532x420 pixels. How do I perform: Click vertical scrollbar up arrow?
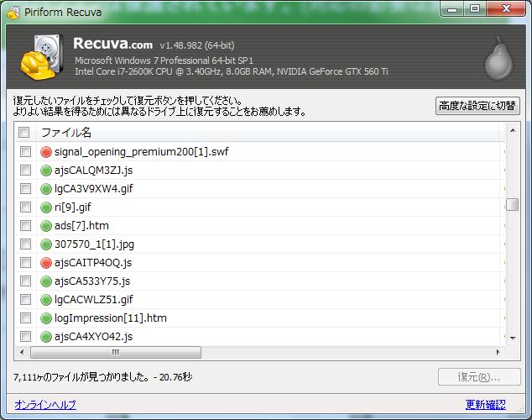coord(513,130)
